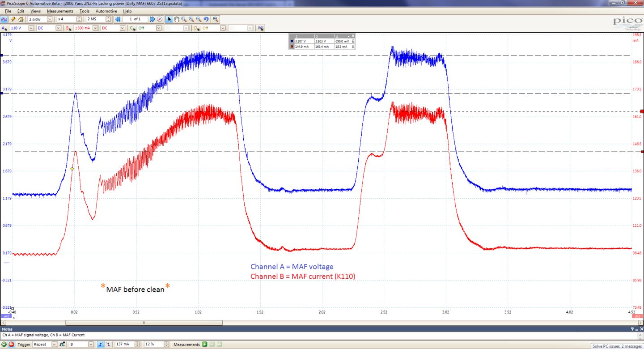Select the zoom-in tool
Screen dimensions: 644x349
tap(191, 19)
